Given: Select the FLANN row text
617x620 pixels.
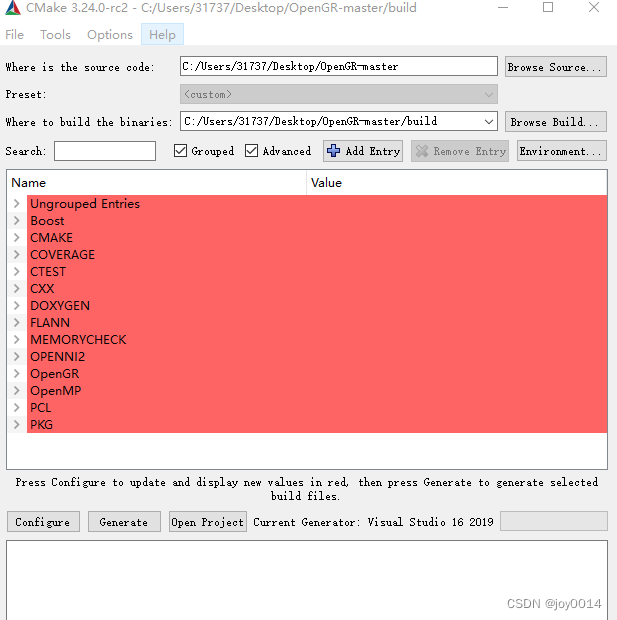Looking at the screenshot, I should (x=50, y=323).
